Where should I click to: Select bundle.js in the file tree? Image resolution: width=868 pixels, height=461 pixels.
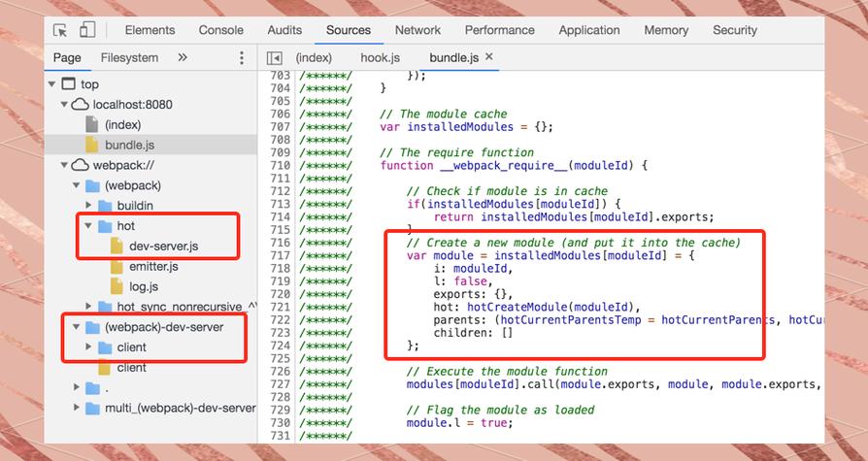click(x=129, y=145)
